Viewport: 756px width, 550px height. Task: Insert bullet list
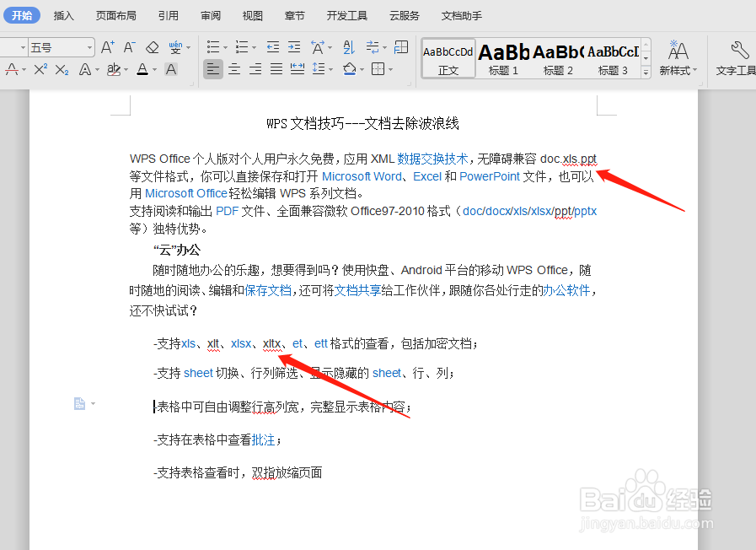pos(213,47)
